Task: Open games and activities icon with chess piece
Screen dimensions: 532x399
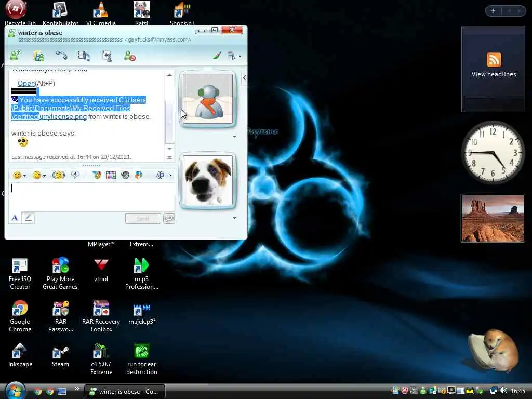Action: [x=107, y=56]
